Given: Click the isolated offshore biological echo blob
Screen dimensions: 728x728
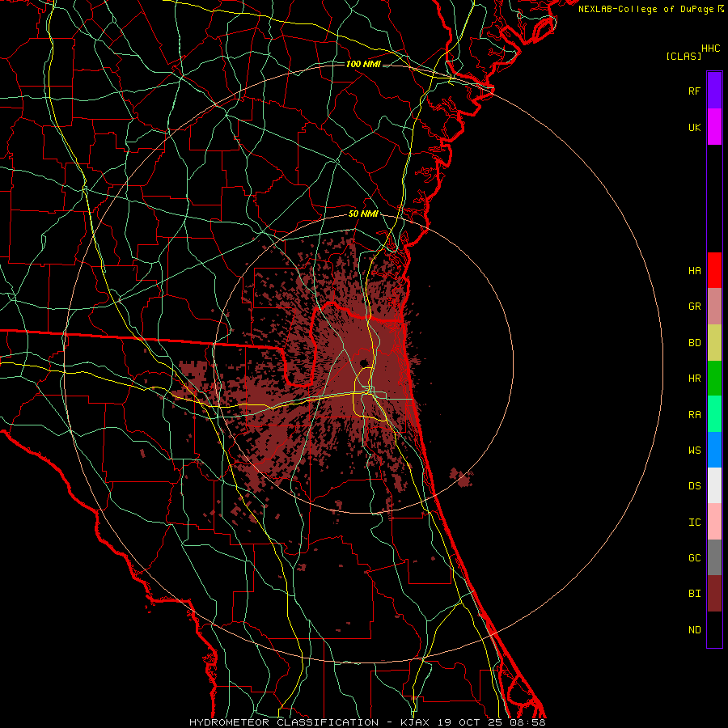Looking at the screenshot, I should click(x=462, y=478).
